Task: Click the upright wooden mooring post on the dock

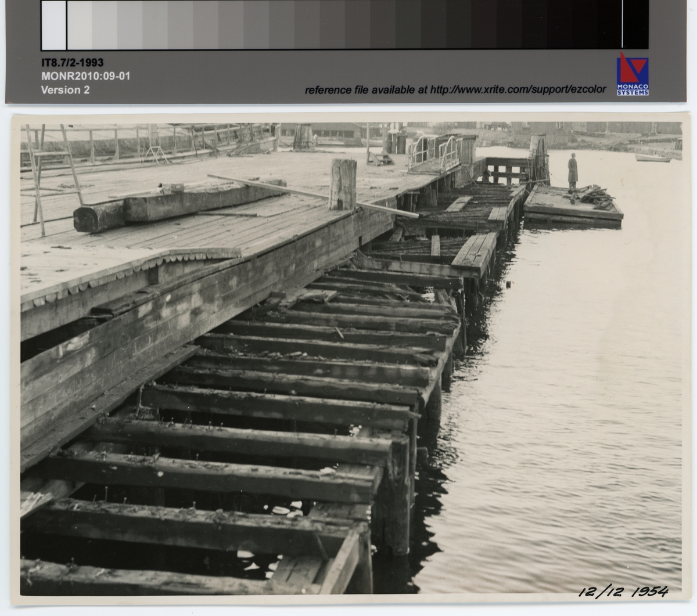Action: [343, 183]
